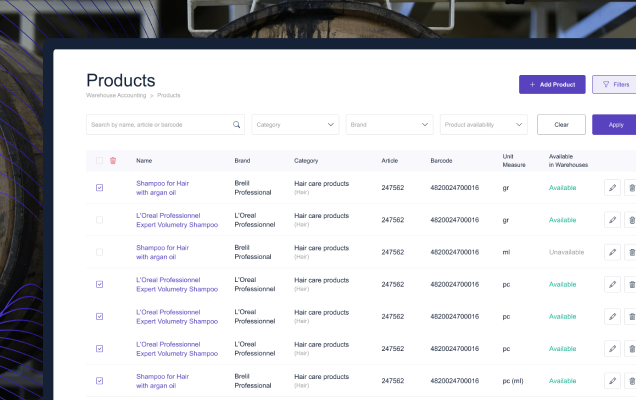Click the Brand column header
636x400 pixels.
click(242, 161)
